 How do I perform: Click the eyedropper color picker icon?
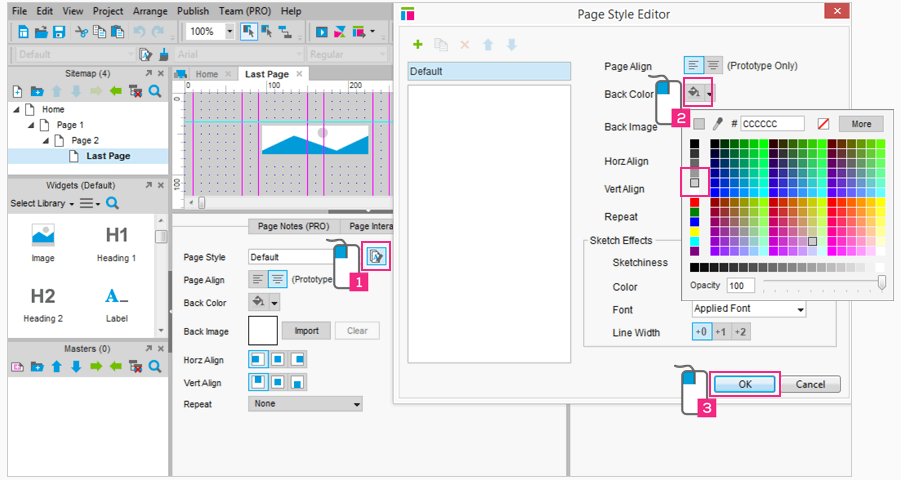click(717, 124)
